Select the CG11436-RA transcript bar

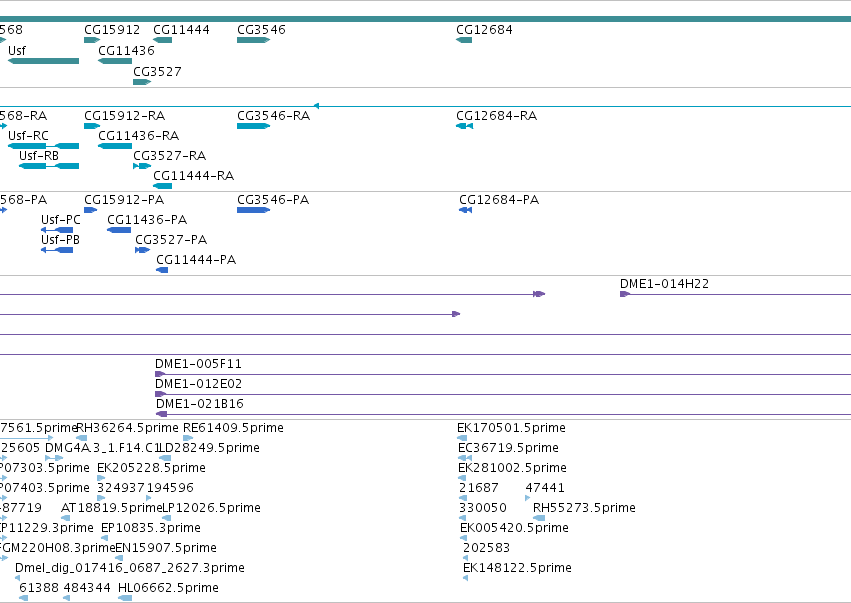(x=115, y=146)
